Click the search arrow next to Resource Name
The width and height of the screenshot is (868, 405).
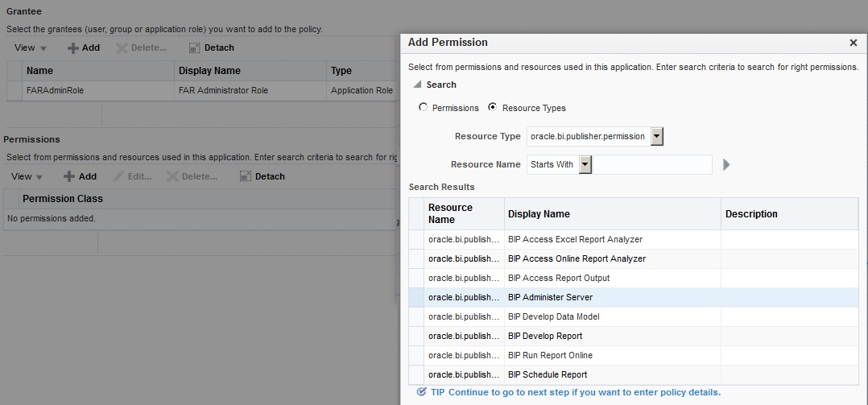point(726,165)
